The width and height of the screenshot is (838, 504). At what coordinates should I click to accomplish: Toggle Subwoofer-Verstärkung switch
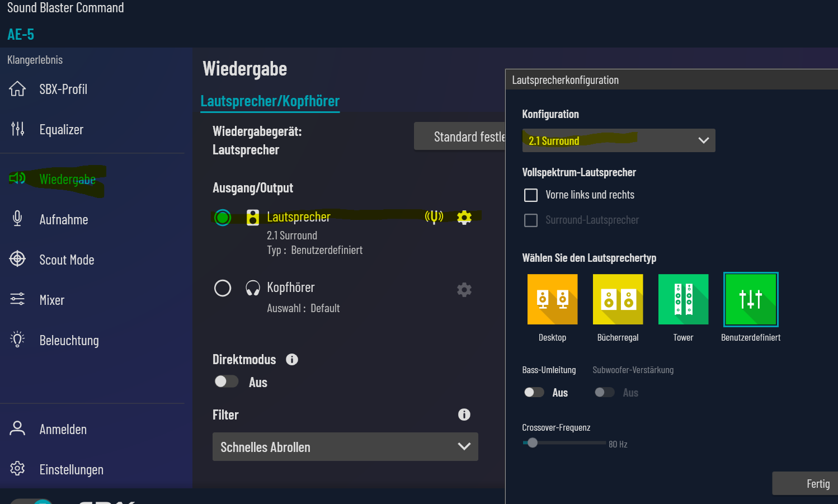tap(604, 393)
